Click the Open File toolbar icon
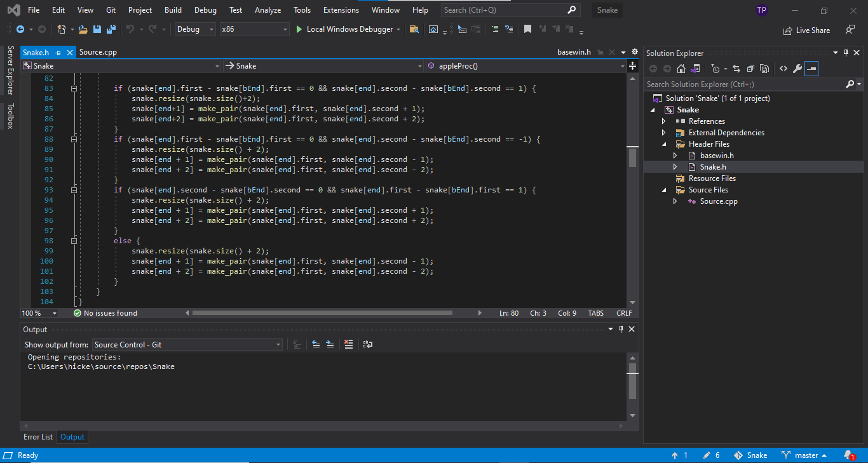868x463 pixels. point(83,29)
